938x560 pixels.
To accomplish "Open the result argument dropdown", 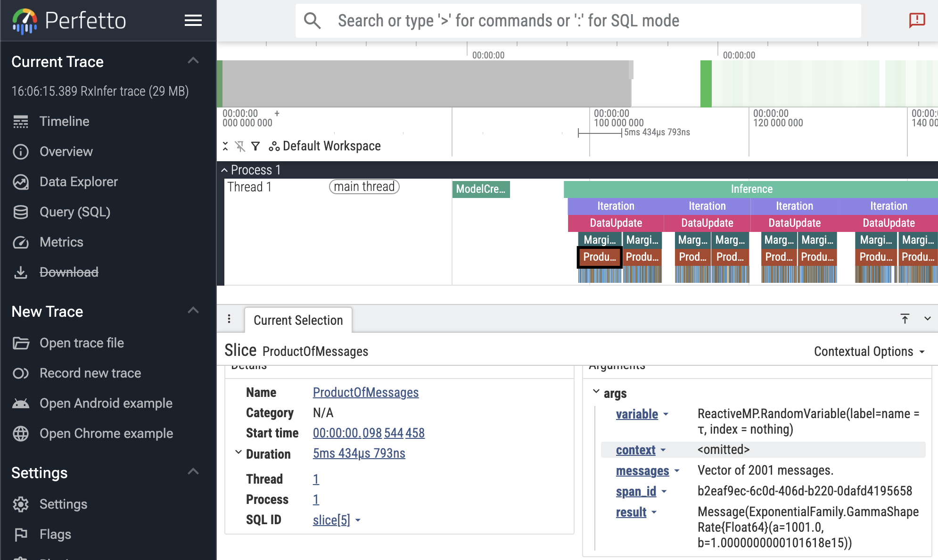I will tap(654, 512).
